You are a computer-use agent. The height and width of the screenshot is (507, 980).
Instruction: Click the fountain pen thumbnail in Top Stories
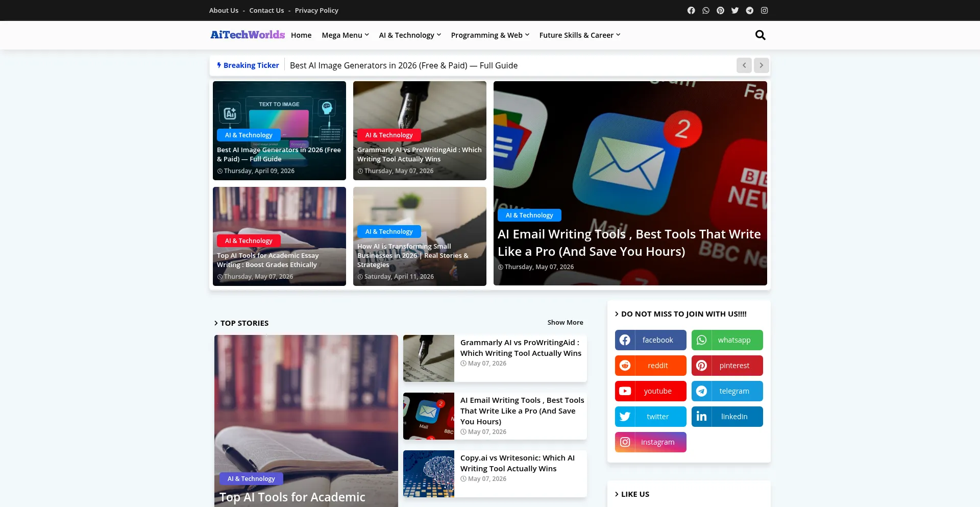pos(429,358)
